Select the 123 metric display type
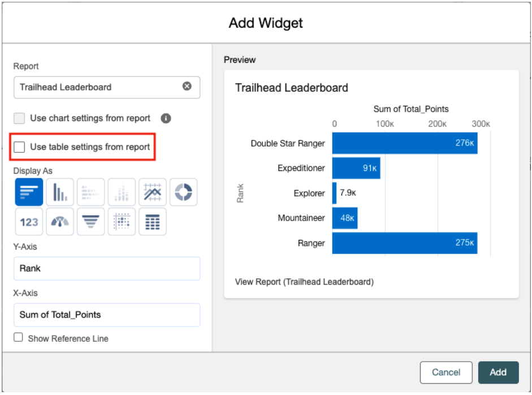Image resolution: width=532 pixels, height=395 pixels. point(29,222)
